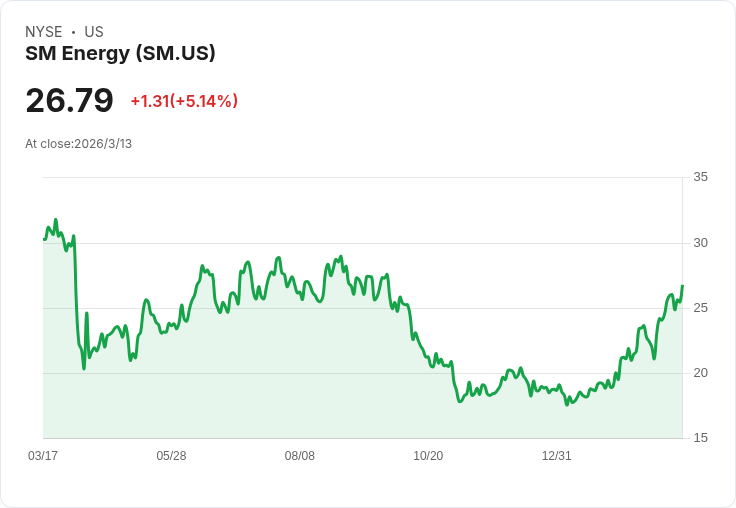The width and height of the screenshot is (736, 508).
Task: Click the 08/08 date axis label
Action: 300,456
